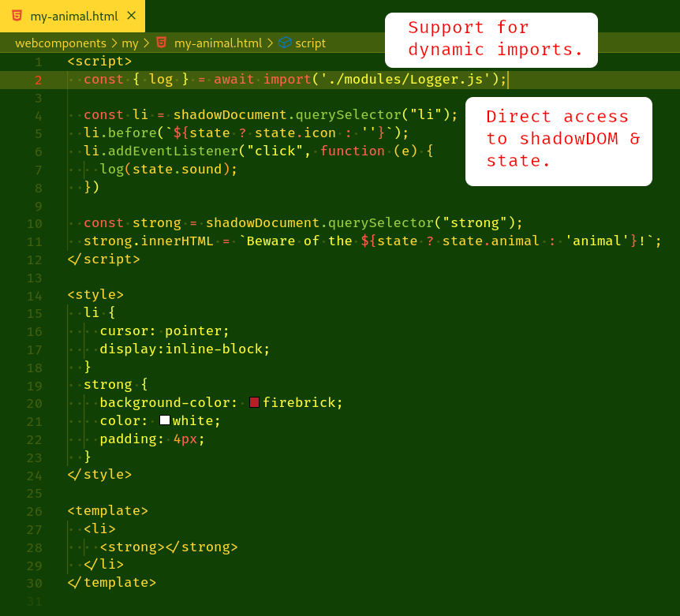Expand chevron after my-animal.html breadcrumb
Image resolution: width=680 pixels, height=616 pixels.
(270, 43)
